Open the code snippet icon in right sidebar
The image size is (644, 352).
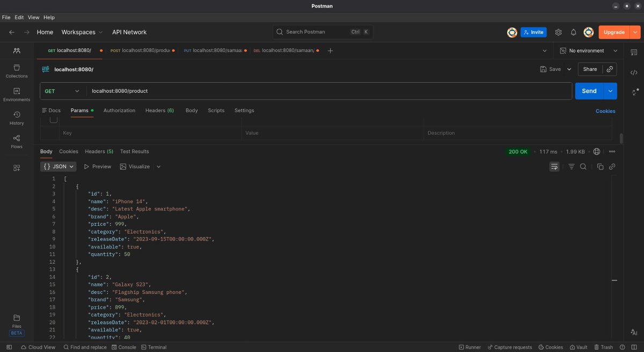pos(634,73)
